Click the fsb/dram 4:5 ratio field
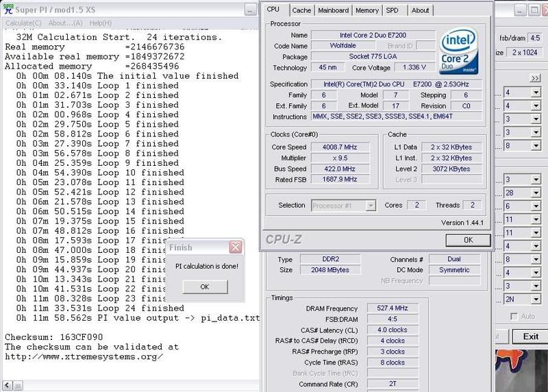The height and width of the screenshot is (392, 548). [x=536, y=38]
